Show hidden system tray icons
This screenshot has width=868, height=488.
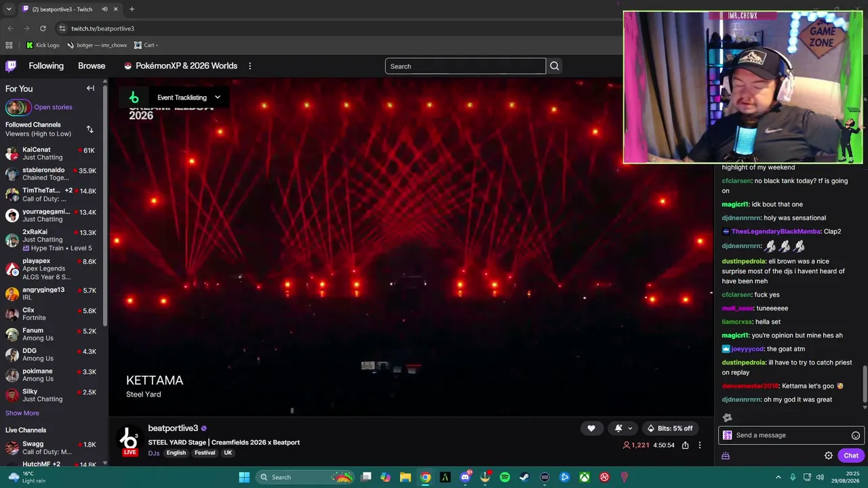point(778,477)
